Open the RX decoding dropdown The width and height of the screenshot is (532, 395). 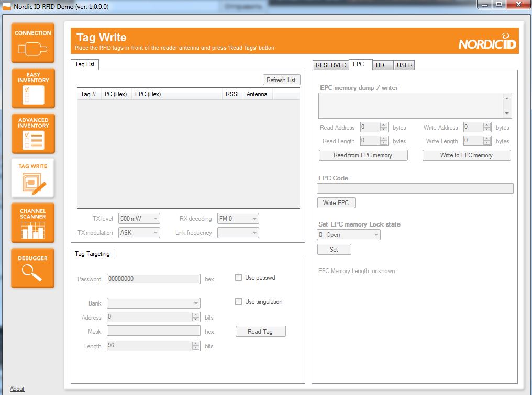(x=238, y=219)
